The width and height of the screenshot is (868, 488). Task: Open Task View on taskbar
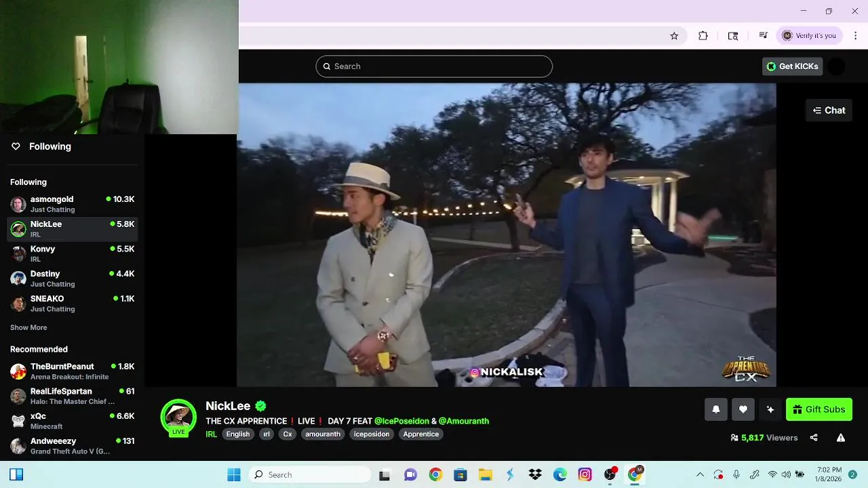384,474
